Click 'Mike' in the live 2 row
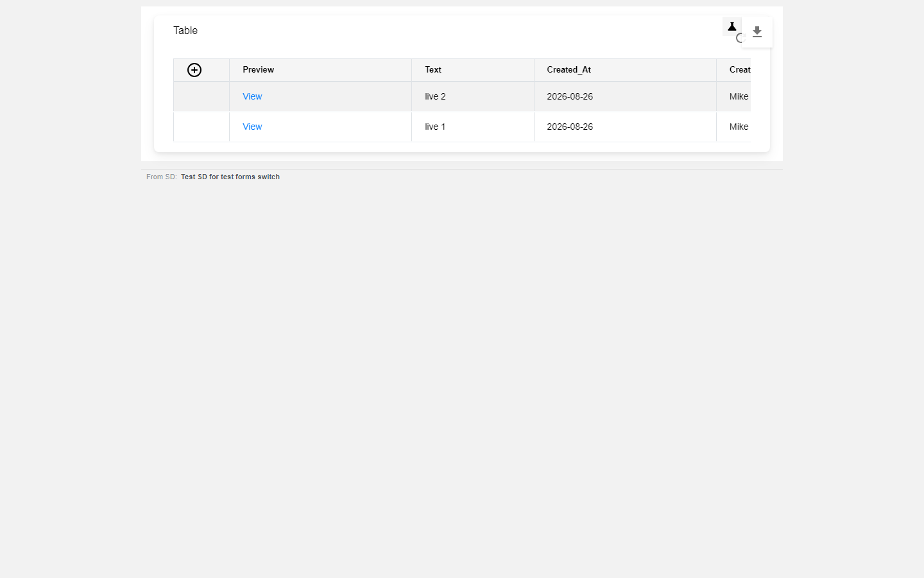 (739, 96)
